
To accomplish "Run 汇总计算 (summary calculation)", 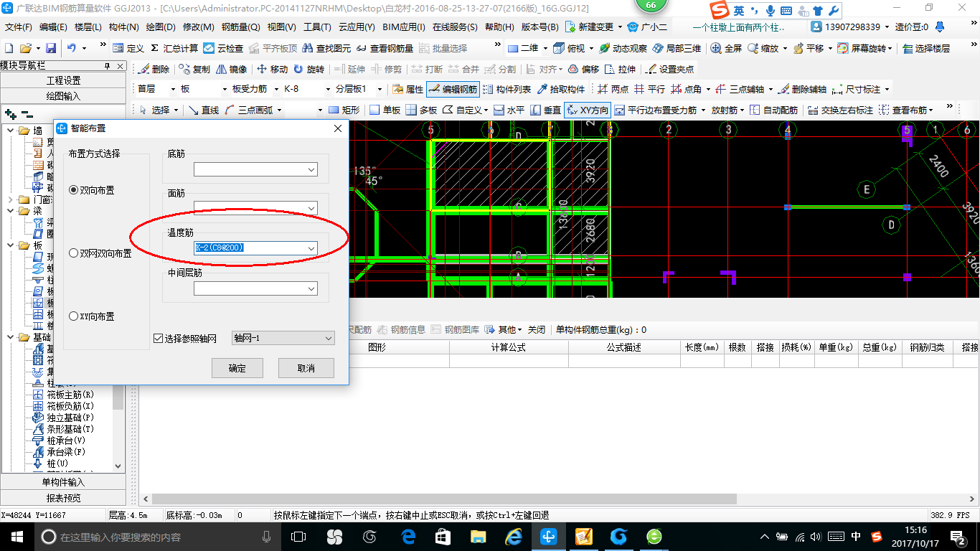I will pos(174,48).
